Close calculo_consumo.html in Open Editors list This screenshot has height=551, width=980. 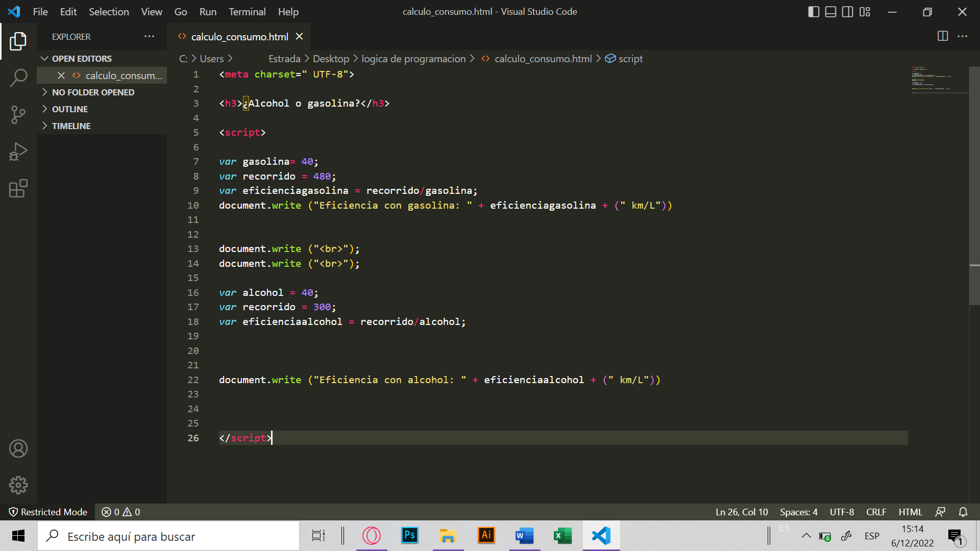(x=61, y=76)
